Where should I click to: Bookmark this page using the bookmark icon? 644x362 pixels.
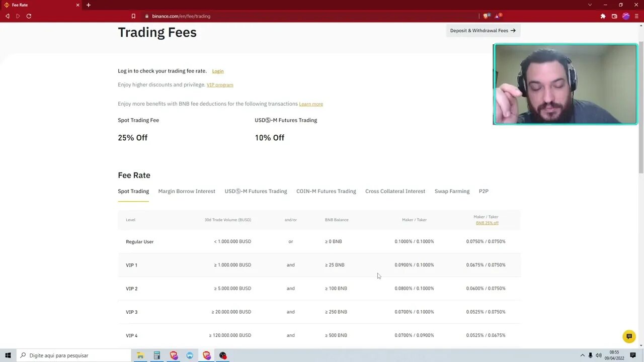pyautogui.click(x=133, y=16)
